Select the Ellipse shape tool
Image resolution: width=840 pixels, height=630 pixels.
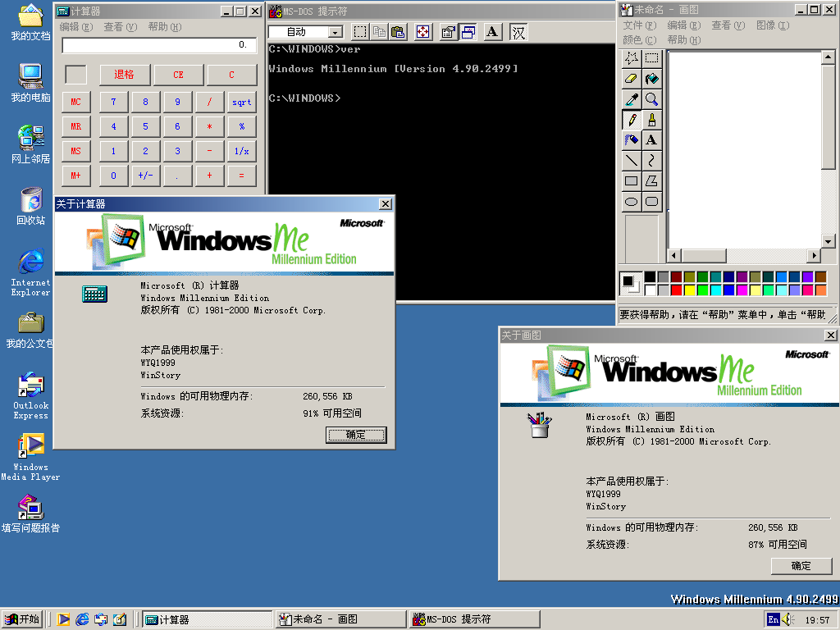pos(631,202)
